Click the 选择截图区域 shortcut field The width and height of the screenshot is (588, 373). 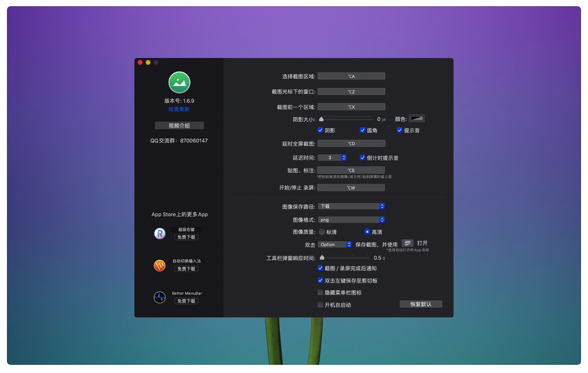pos(351,76)
